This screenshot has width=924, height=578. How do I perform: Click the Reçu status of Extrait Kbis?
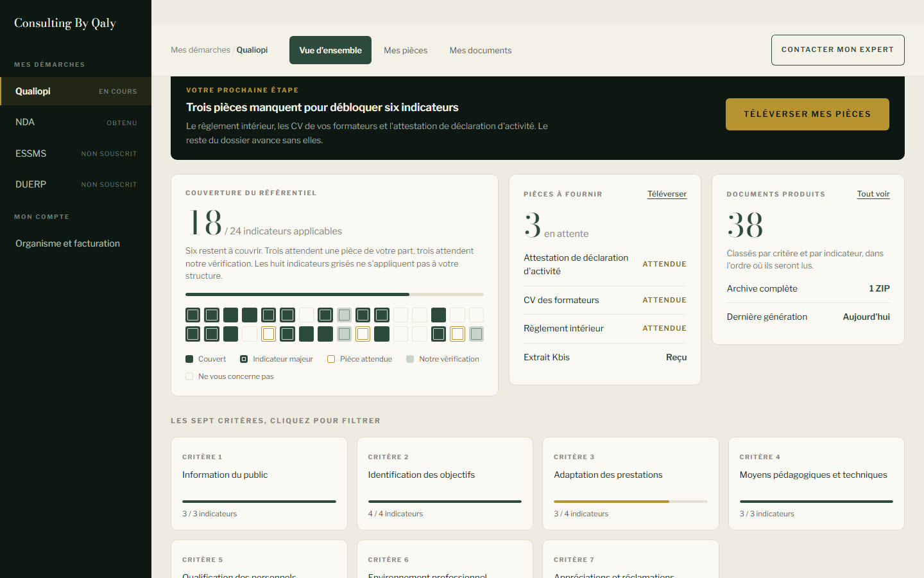676,357
